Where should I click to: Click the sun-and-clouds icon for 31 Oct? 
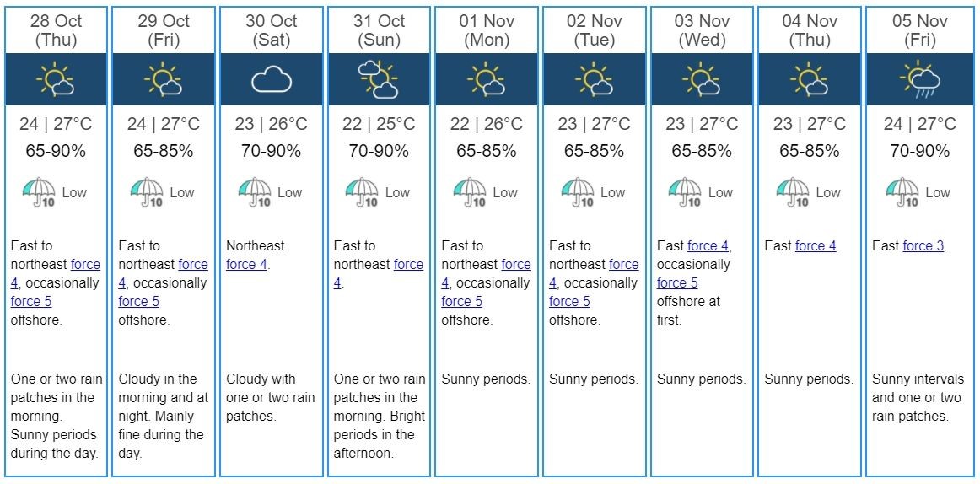[379, 79]
